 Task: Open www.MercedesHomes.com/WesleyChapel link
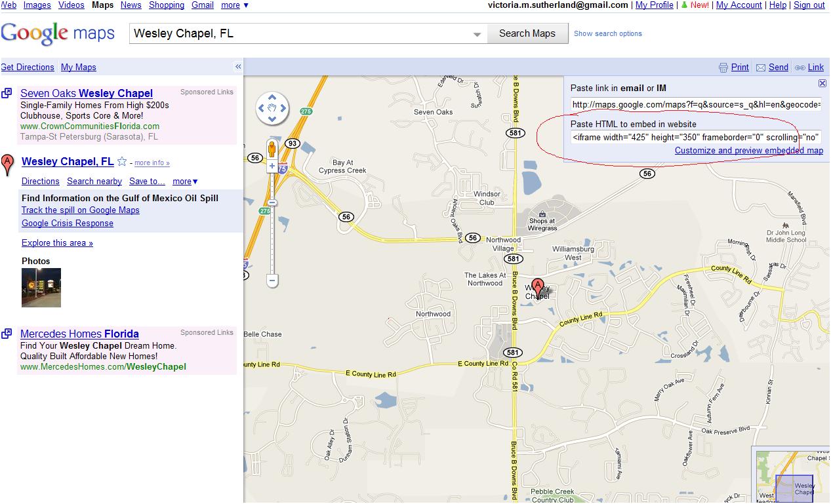[103, 367]
